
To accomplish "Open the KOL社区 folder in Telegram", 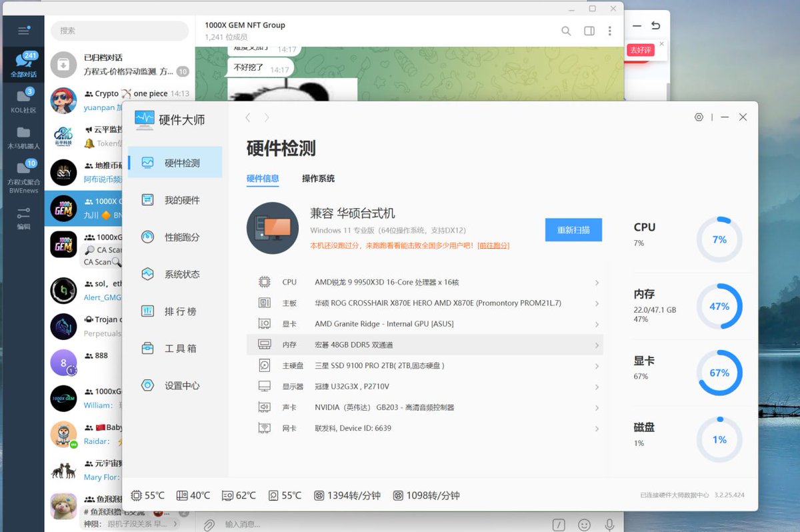I will 23,101.
